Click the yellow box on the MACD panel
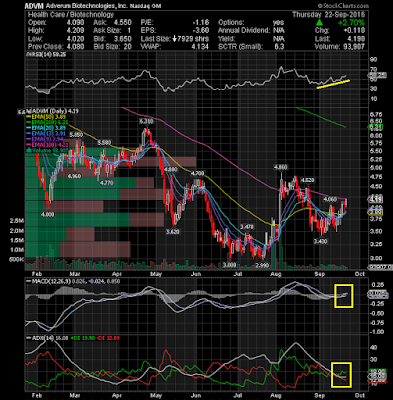Screen dimensions: 393x400 (x=343, y=296)
